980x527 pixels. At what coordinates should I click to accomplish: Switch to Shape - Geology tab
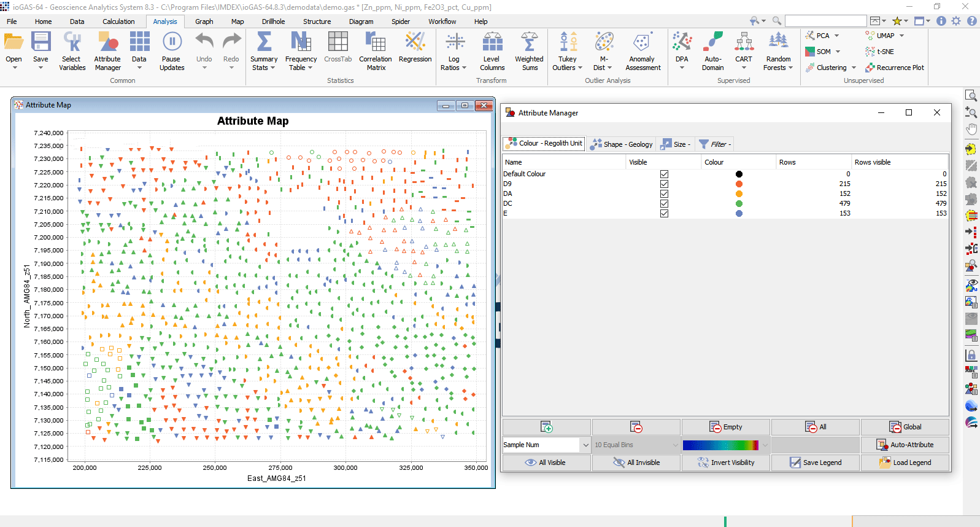(622, 144)
